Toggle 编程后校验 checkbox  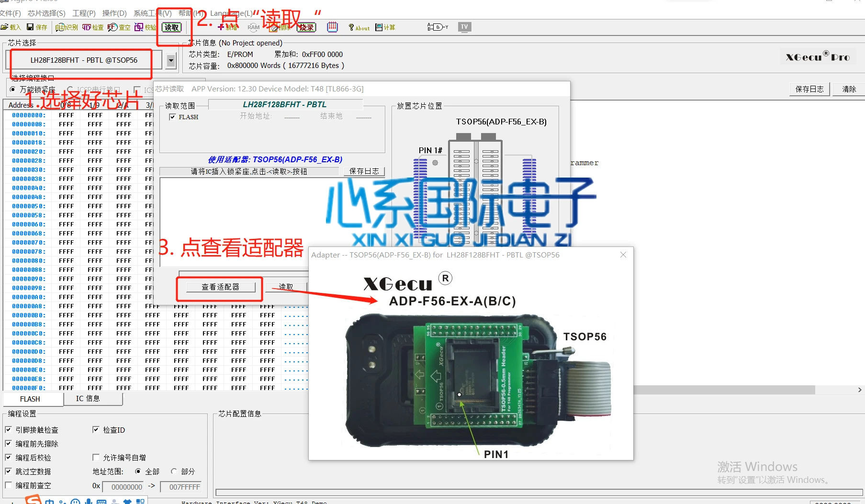(x=8, y=458)
